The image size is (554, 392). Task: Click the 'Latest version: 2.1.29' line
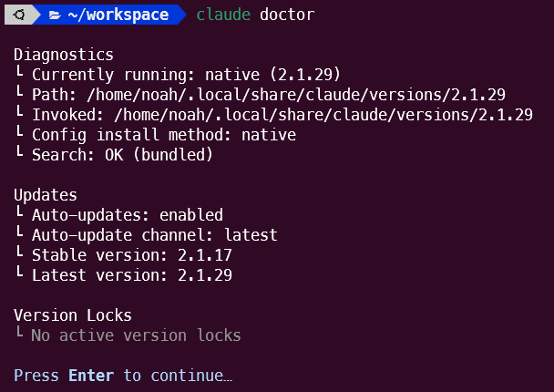tap(132, 274)
